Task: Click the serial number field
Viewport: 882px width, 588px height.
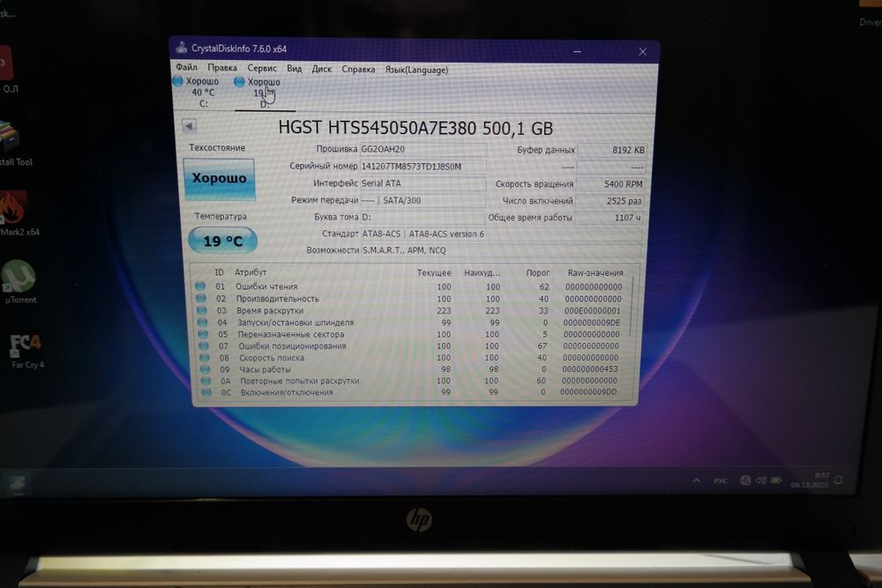Action: (x=423, y=167)
